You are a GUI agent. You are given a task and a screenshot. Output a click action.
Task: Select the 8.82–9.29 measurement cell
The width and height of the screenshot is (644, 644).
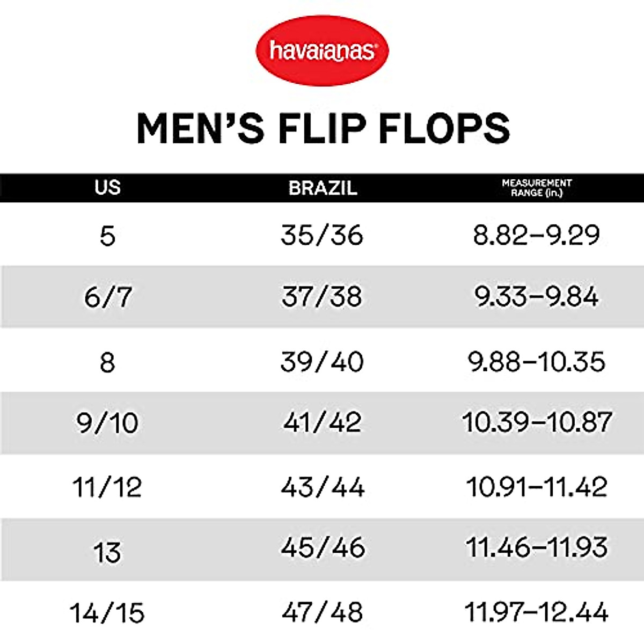point(537,236)
